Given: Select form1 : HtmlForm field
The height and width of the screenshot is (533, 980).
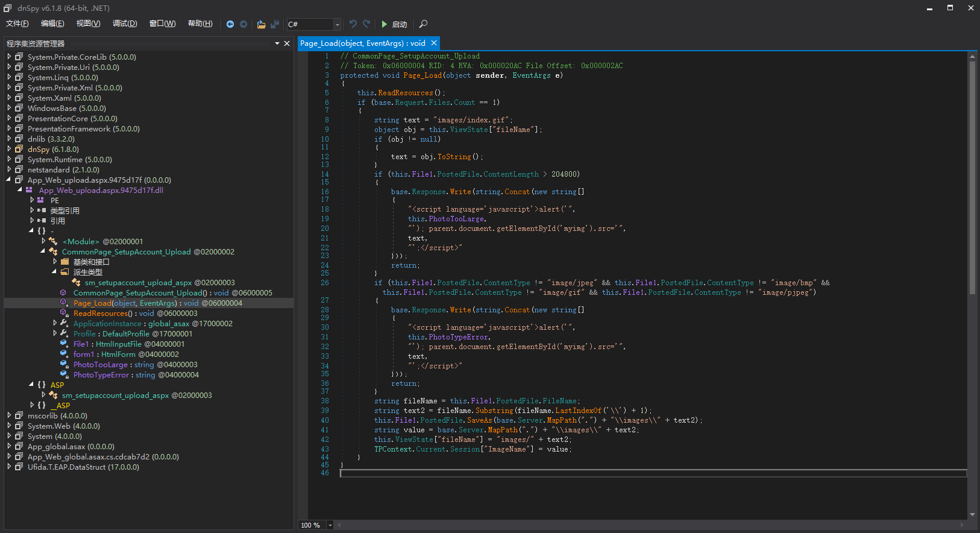Looking at the screenshot, I should [x=126, y=354].
